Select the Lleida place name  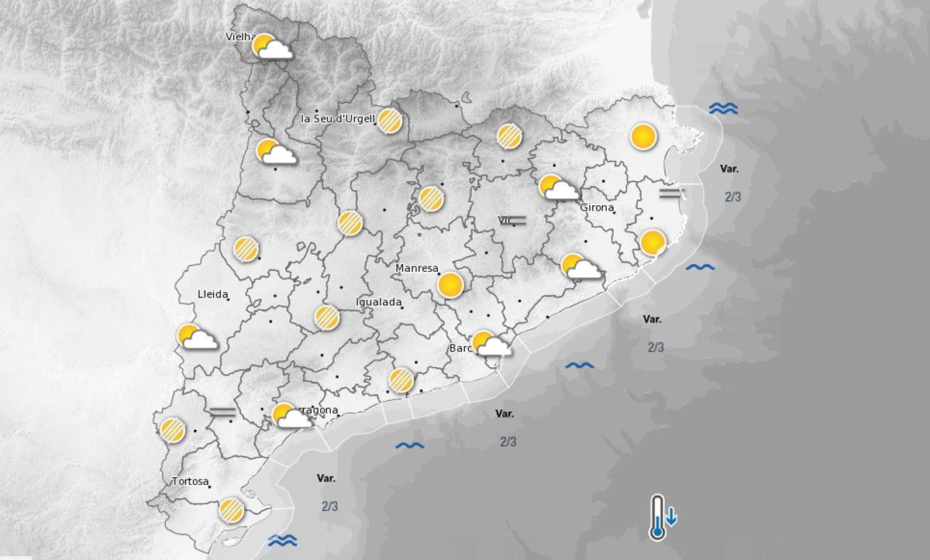coord(213,294)
